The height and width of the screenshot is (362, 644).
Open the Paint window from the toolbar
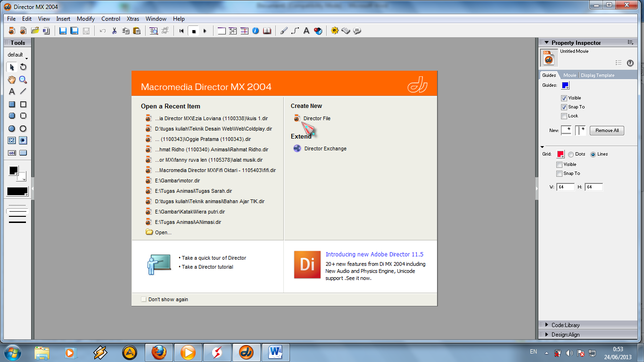283,31
